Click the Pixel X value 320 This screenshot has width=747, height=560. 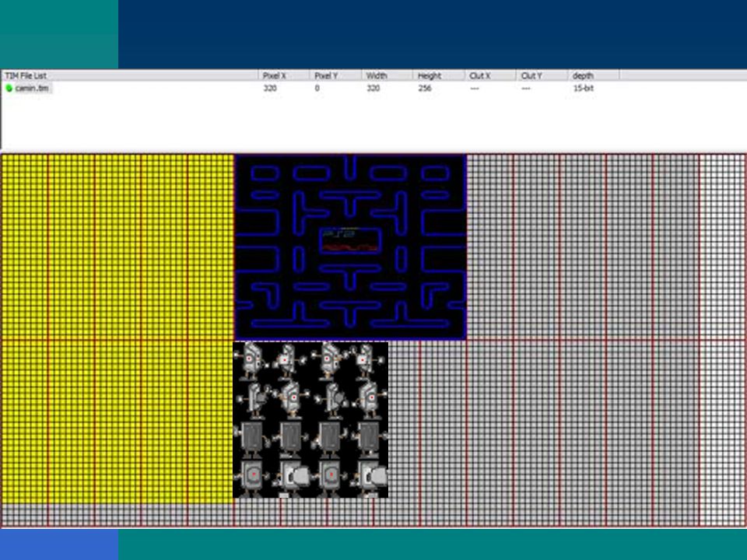[x=270, y=88]
